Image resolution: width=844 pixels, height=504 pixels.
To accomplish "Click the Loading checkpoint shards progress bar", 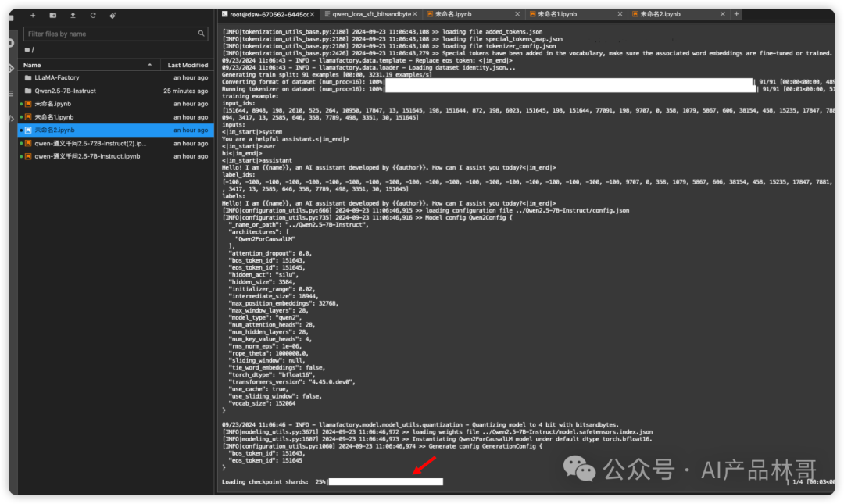I will [385, 482].
